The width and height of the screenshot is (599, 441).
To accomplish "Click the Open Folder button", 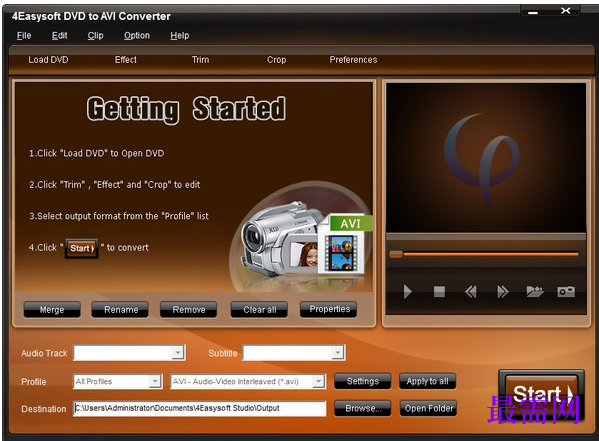I will 428,408.
